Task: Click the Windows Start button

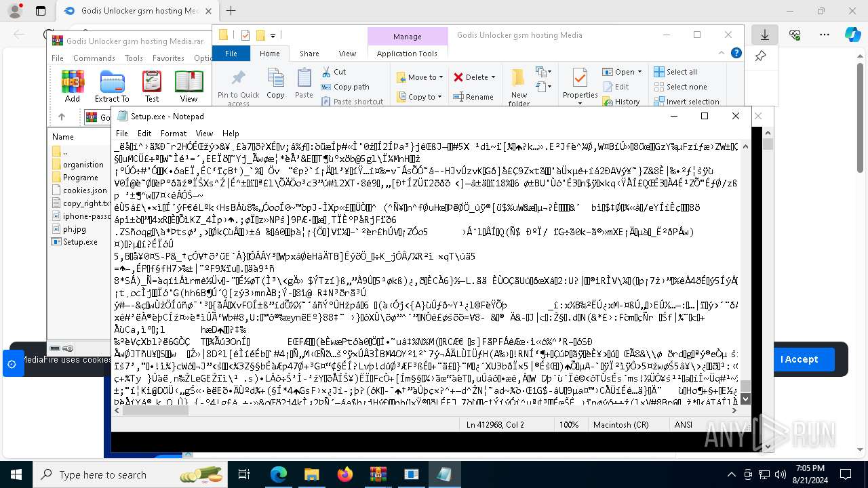Action: pos(16,474)
